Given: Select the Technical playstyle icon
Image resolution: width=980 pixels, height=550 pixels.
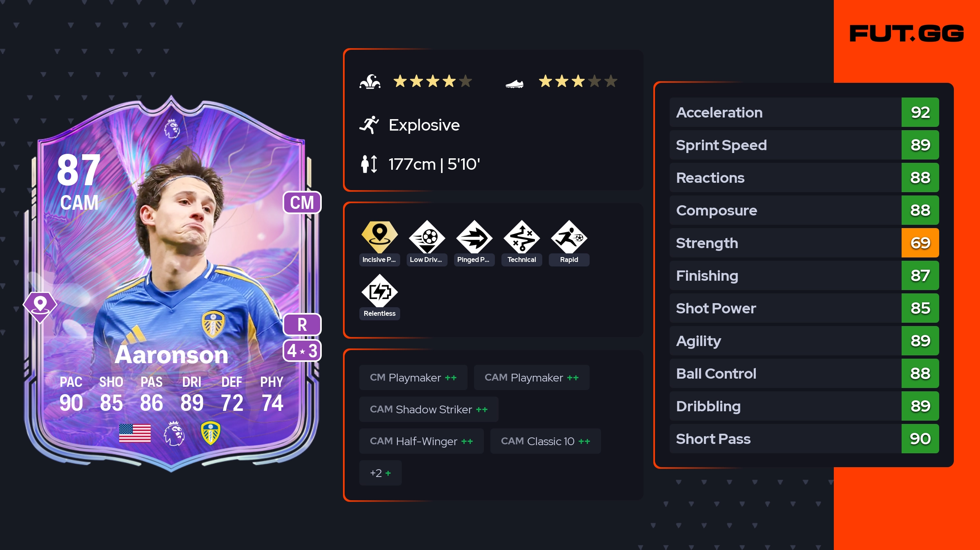Looking at the screenshot, I should tap(522, 237).
